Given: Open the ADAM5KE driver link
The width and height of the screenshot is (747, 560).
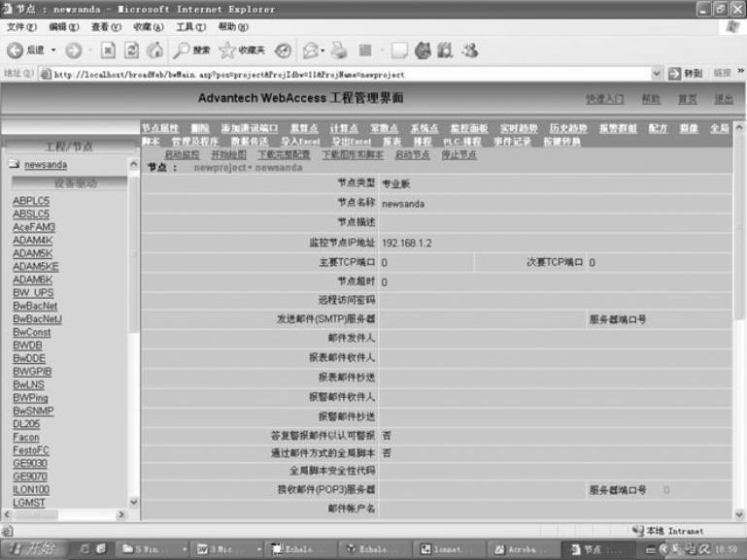Looking at the screenshot, I should coord(36,267).
